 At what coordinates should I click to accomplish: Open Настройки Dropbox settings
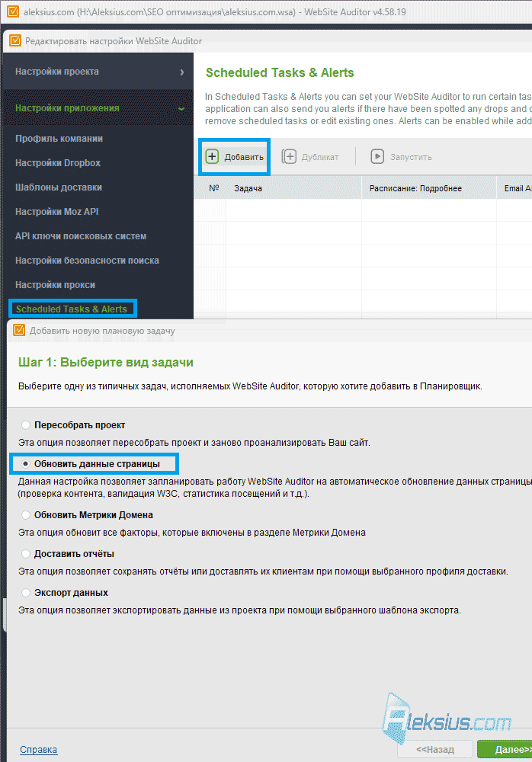pos(58,163)
